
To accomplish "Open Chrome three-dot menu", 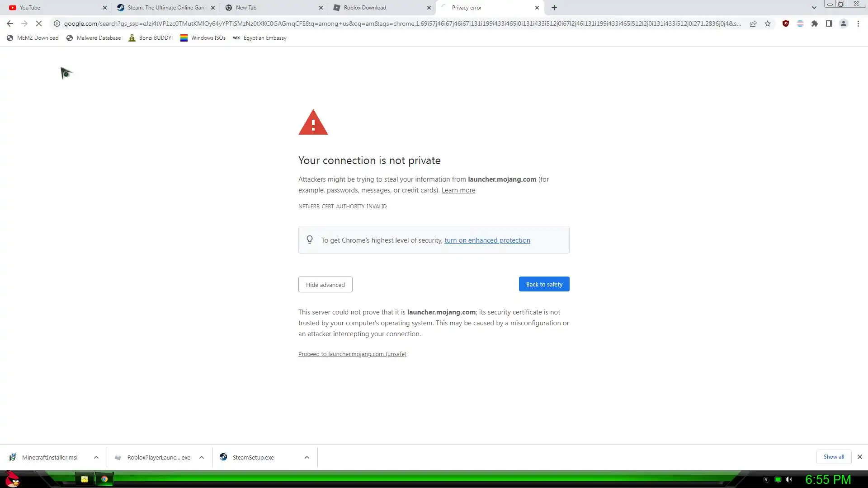I will (858, 23).
